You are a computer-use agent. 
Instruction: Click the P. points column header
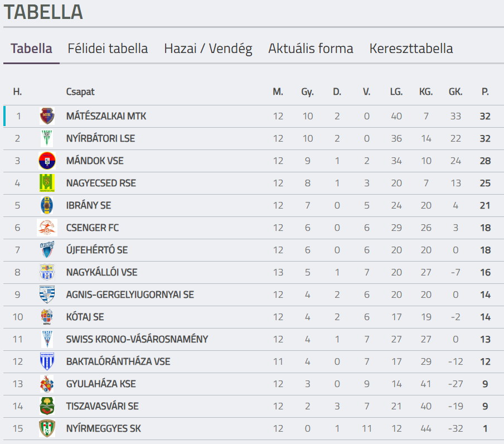tap(485, 91)
